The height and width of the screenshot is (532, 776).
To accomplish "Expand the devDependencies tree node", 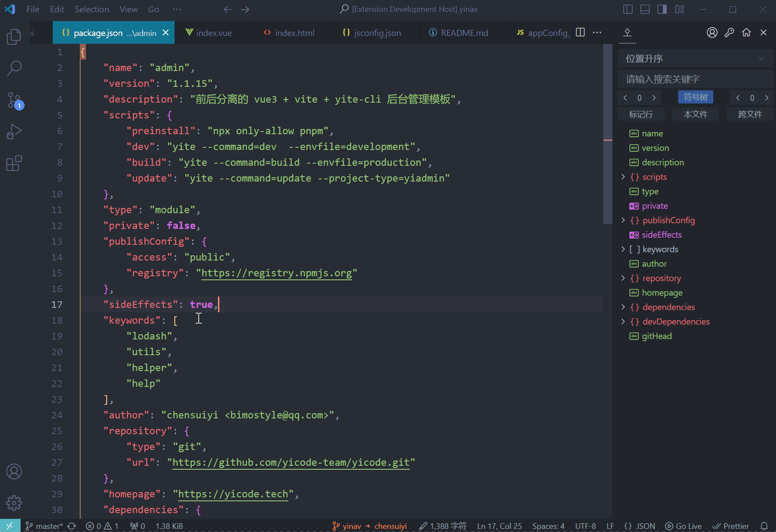I will pyautogui.click(x=623, y=321).
